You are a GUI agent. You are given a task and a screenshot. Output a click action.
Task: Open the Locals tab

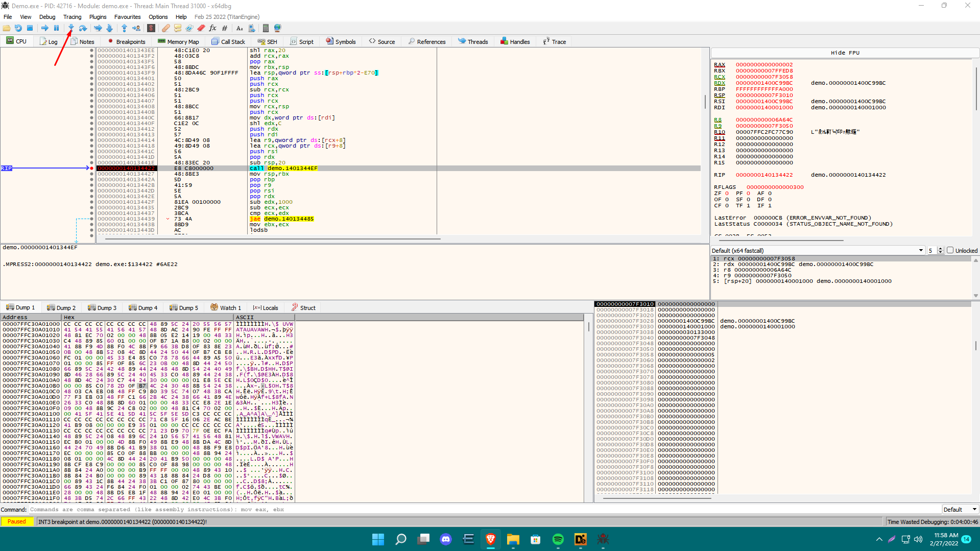point(266,307)
